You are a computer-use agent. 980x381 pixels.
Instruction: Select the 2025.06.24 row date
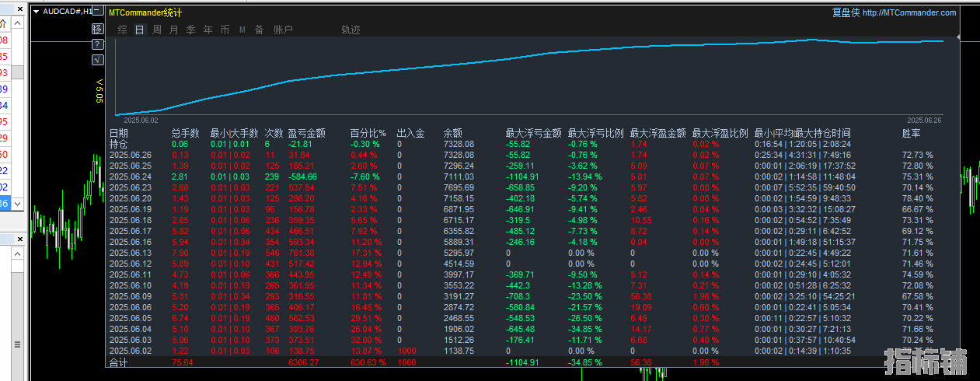coord(130,177)
